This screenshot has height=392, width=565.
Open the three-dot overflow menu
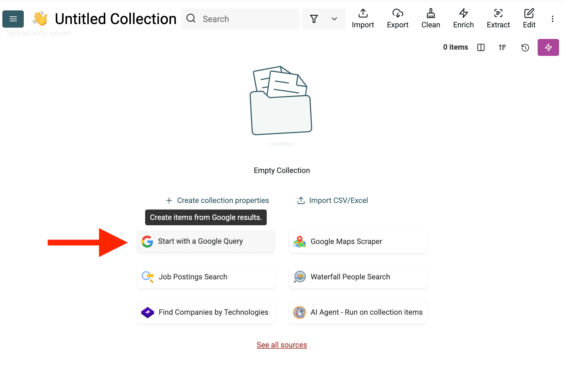pos(552,19)
